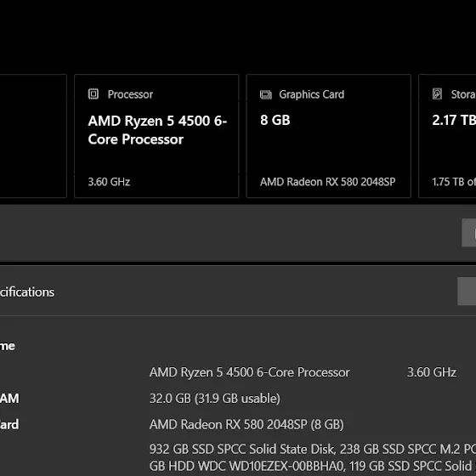Screen dimensions: 476x476
Task: Select the Graphics Card label text
Action: coord(311,94)
